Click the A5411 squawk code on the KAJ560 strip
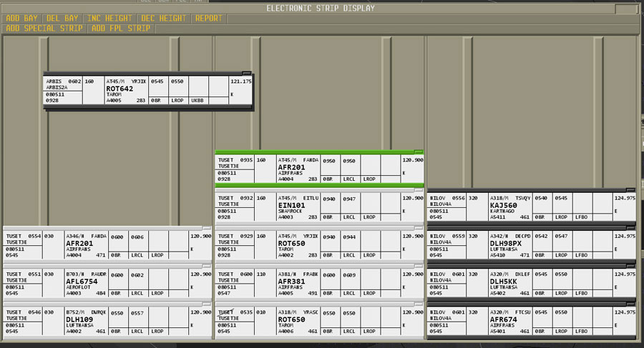Image resolution: width=644 pixels, height=348 pixels. [497, 217]
